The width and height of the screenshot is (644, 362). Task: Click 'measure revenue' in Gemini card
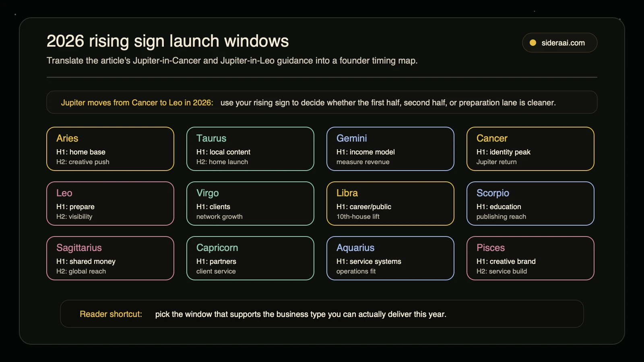tap(363, 162)
